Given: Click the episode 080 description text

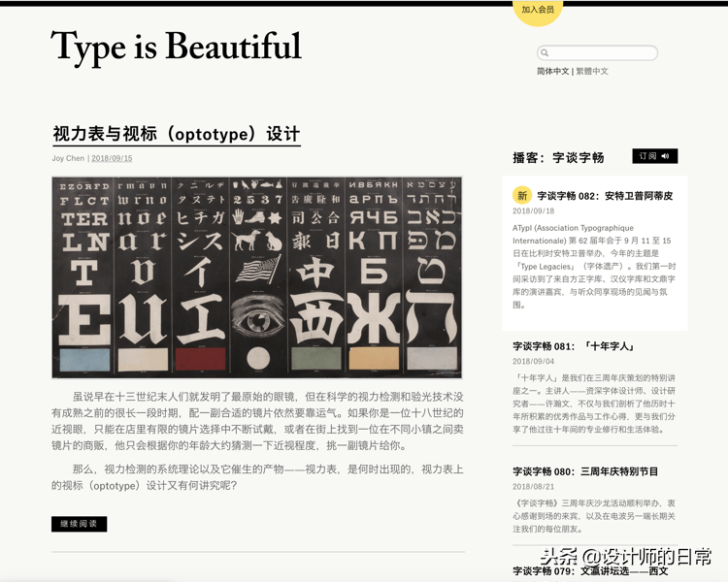Looking at the screenshot, I should 594,516.
